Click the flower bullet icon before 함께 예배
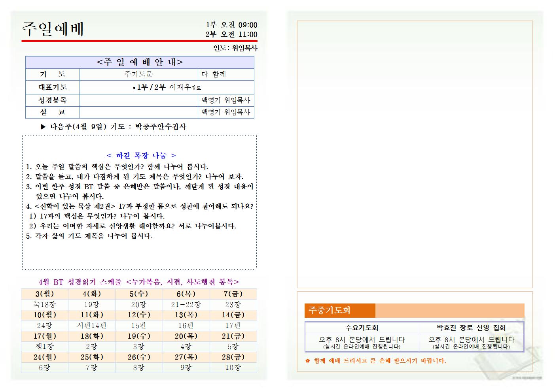This screenshot has height=392, width=555. pyautogui.click(x=307, y=361)
